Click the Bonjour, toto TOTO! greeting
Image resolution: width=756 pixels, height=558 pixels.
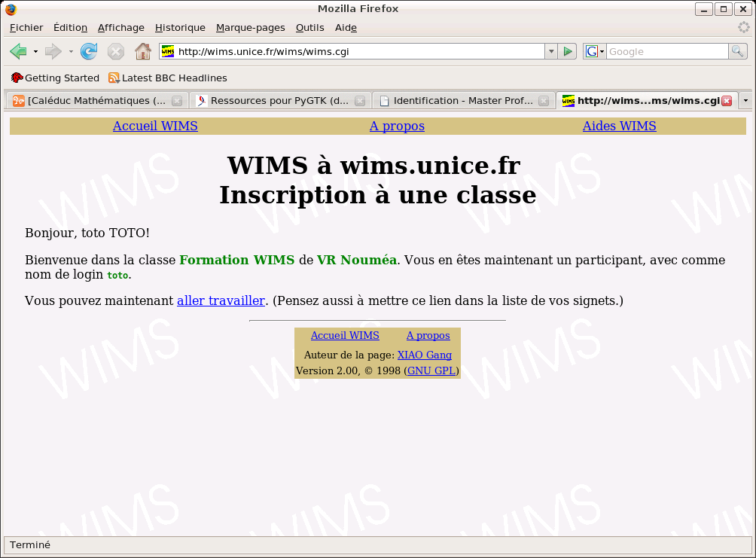tap(87, 233)
